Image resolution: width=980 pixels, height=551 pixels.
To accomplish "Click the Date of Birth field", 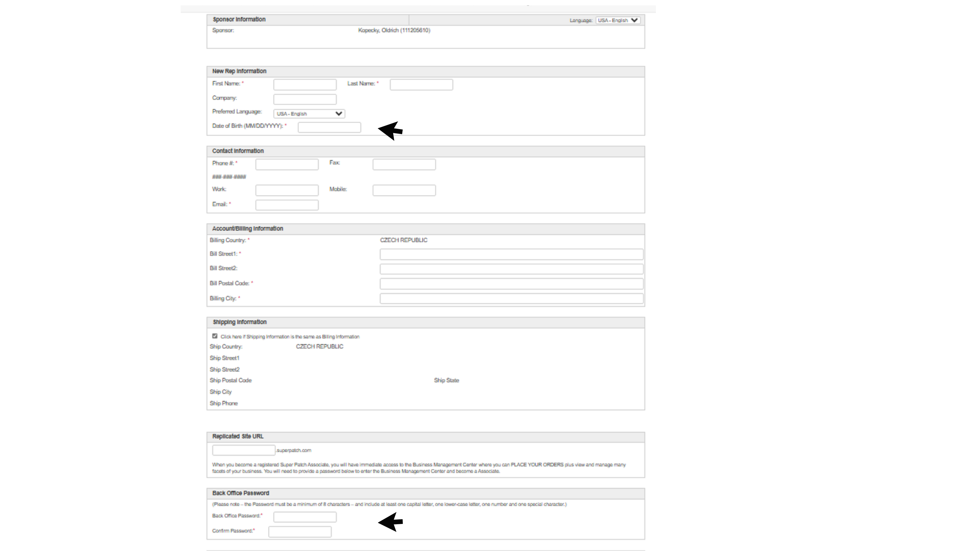I will 329,127.
